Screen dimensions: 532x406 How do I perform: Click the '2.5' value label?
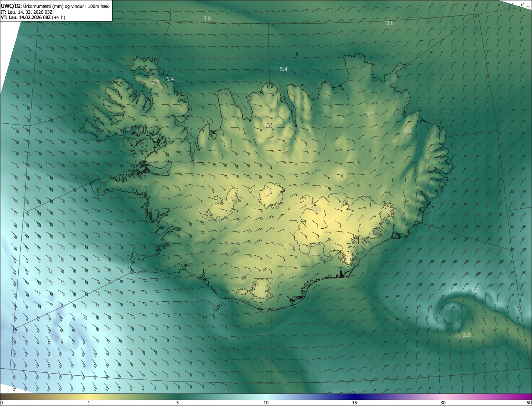[x=407, y=130]
